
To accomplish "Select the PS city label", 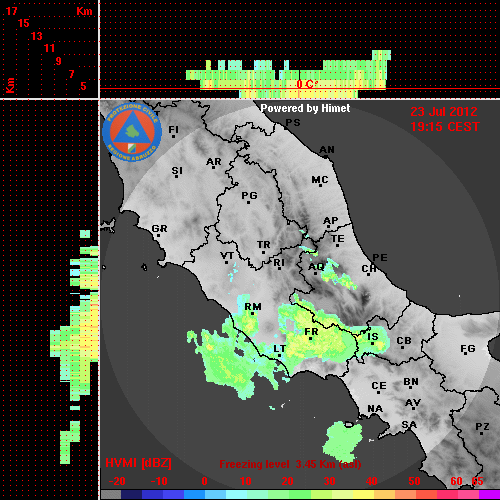I will pos(293,123).
